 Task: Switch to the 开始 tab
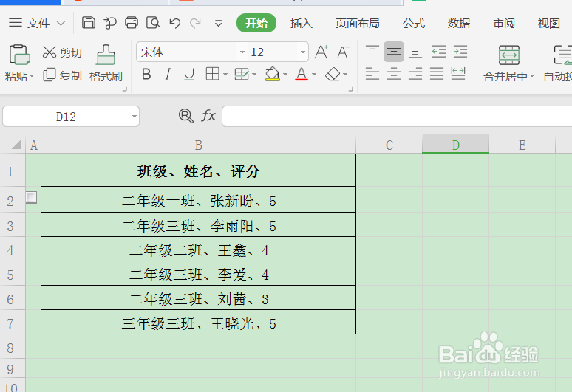click(x=256, y=23)
